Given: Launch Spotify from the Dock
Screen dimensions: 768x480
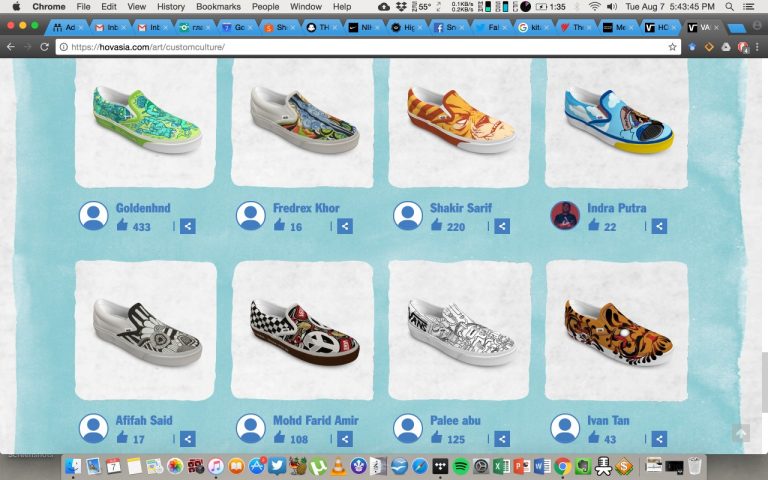Looking at the screenshot, I should pyautogui.click(x=460, y=466).
